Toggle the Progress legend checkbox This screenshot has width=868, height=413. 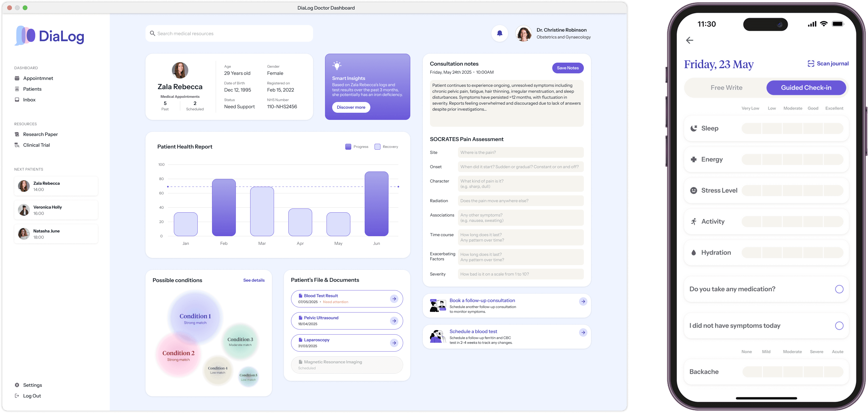coord(348,147)
